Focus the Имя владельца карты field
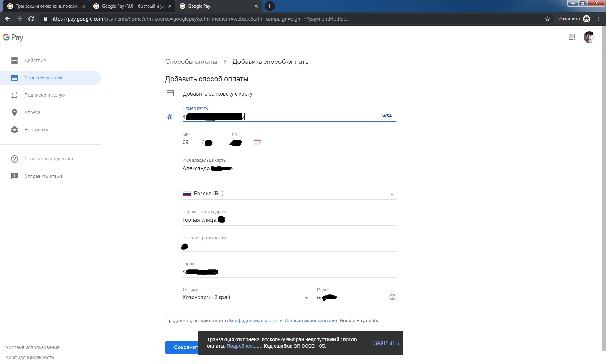606x364 pixels. tap(289, 168)
